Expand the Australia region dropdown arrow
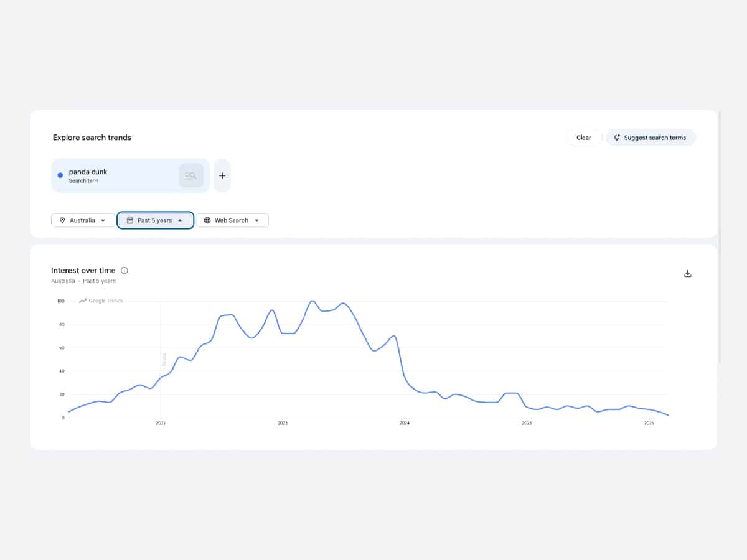Screen dimensions: 747x560 (103, 220)
